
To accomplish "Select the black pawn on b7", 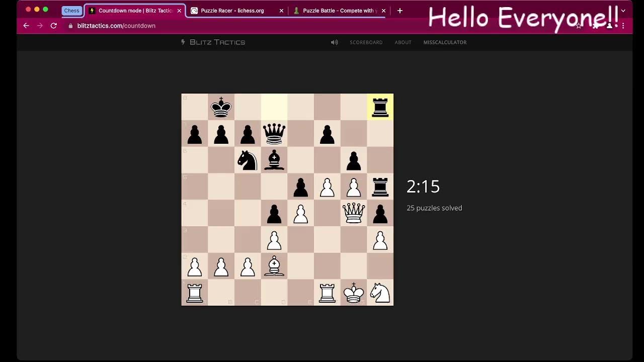I will 221,134.
